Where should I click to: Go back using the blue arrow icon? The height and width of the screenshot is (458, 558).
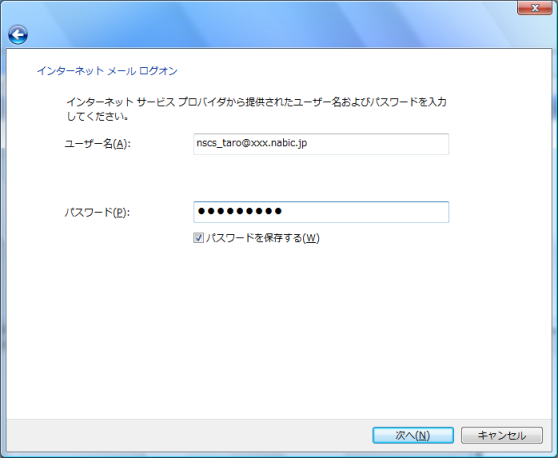pos(18,35)
